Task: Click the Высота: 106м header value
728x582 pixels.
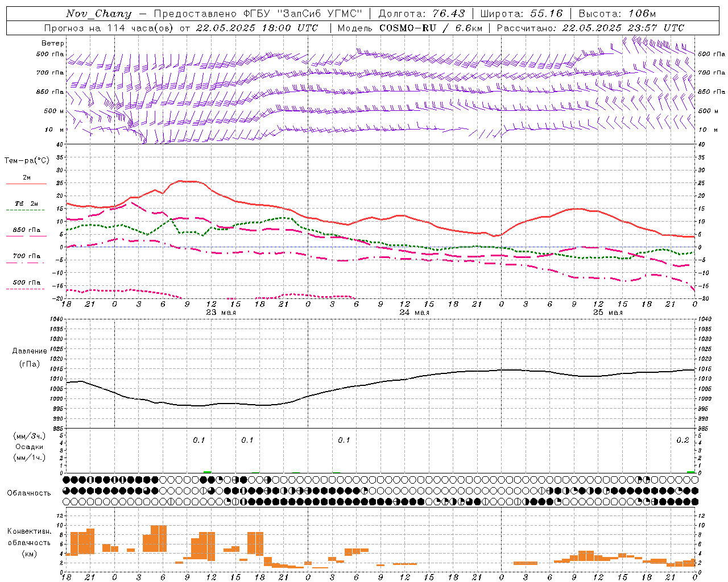Action: (x=617, y=14)
